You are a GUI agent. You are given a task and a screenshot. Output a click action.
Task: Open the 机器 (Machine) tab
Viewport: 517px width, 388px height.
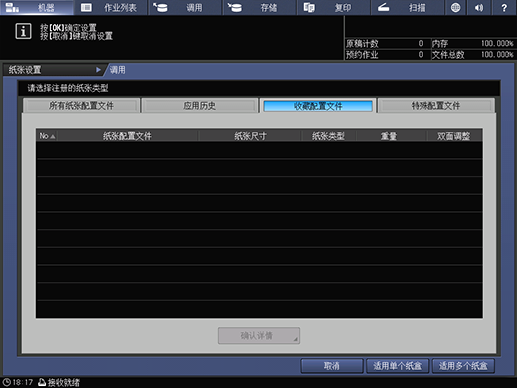(37, 7)
